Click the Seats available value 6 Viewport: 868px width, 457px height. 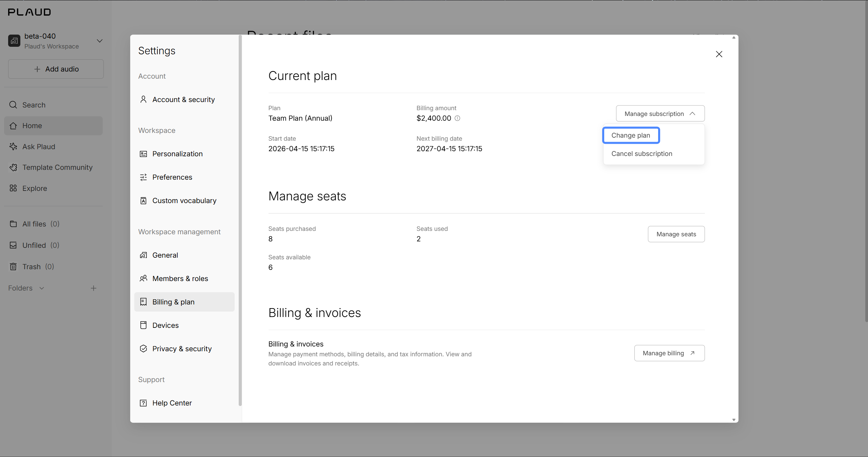(x=271, y=267)
